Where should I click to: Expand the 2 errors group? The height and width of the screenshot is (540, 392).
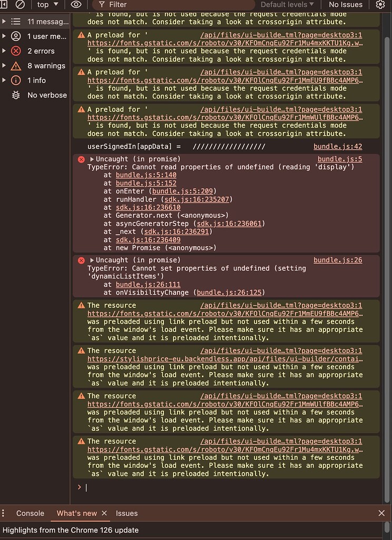pos(5,51)
